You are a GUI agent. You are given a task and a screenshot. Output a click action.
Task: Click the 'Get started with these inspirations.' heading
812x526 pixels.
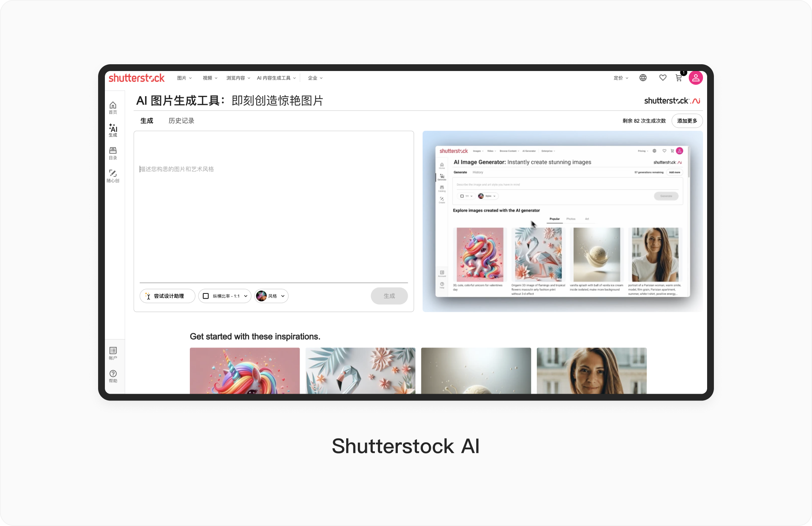click(x=255, y=336)
